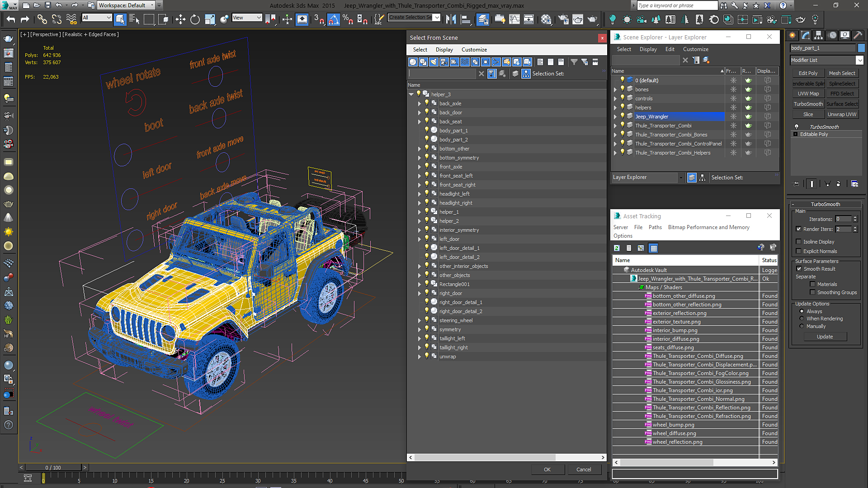Select the When Rendering update option
868x488 pixels.
coord(802,319)
